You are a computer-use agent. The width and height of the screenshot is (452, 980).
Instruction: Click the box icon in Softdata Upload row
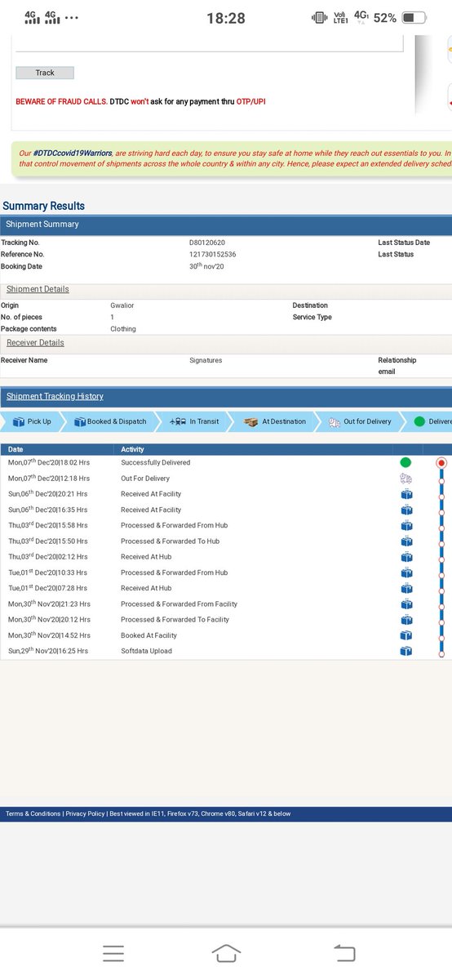point(406,651)
